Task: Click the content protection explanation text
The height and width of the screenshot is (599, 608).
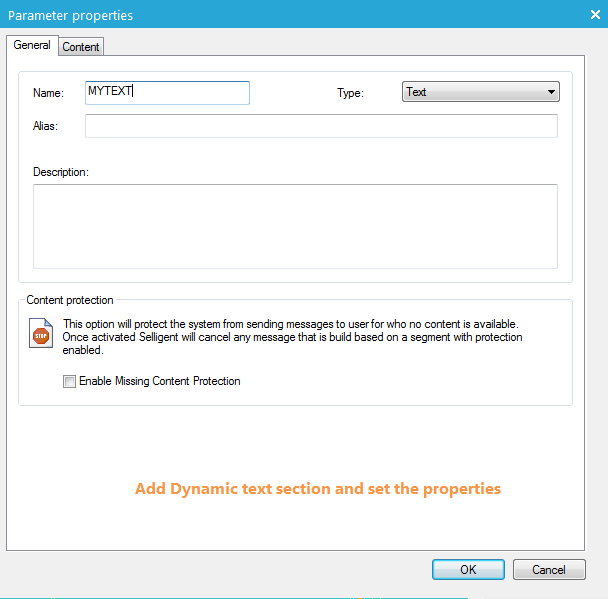Action: tap(292, 337)
